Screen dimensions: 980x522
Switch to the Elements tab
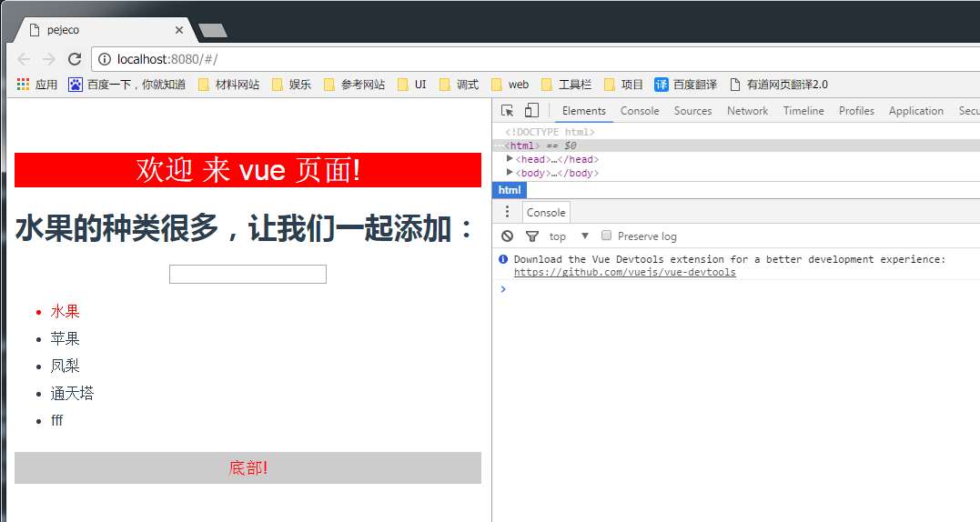tap(584, 111)
